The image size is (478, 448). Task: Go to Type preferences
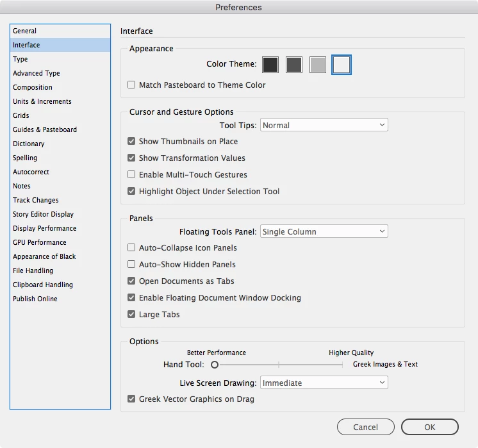pos(60,59)
